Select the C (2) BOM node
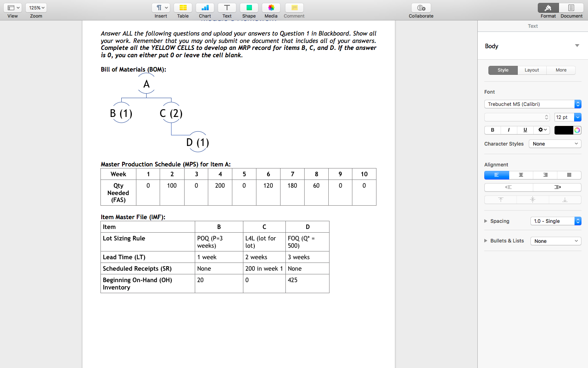Screen dimensions: 588x368 (171, 113)
